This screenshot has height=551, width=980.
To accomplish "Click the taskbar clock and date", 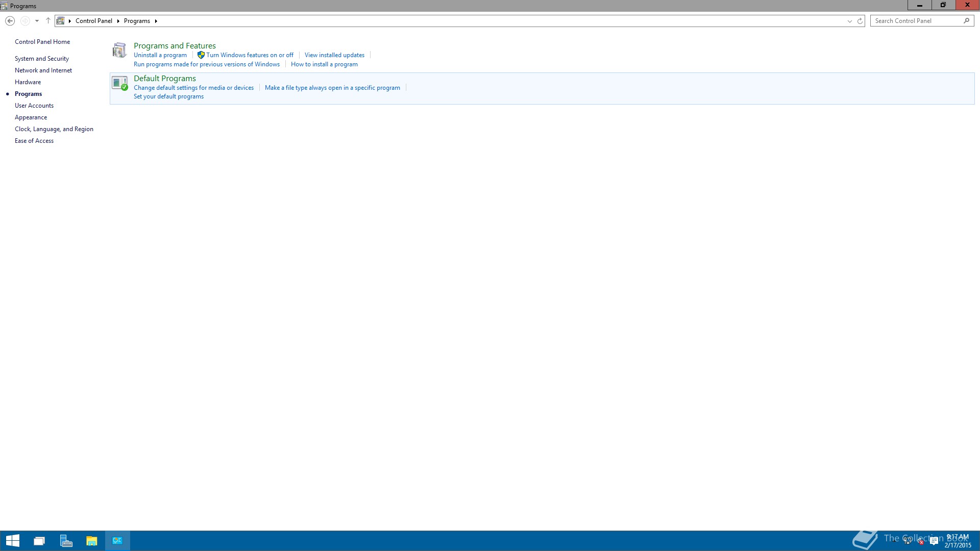I will coord(958,541).
